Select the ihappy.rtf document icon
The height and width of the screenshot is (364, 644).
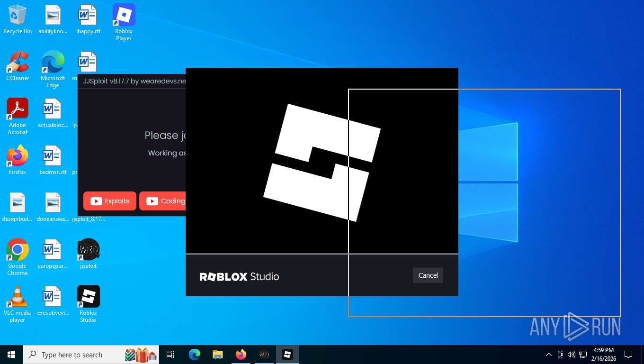pos(88,20)
